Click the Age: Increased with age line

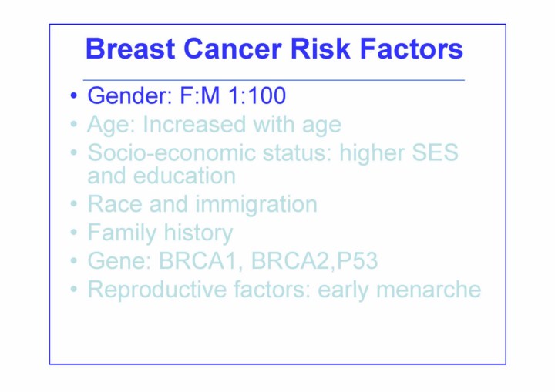coord(214,125)
